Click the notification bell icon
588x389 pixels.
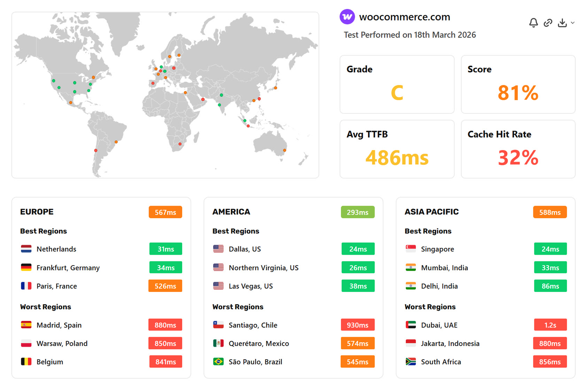[x=533, y=23]
